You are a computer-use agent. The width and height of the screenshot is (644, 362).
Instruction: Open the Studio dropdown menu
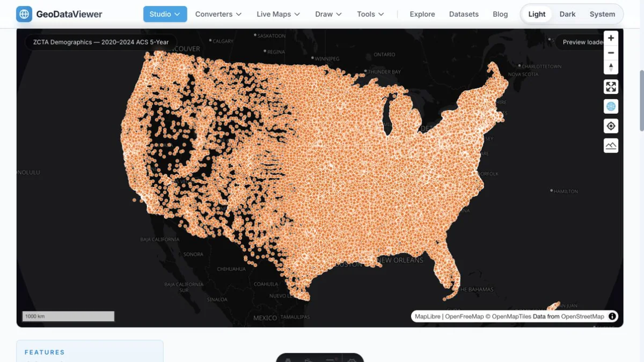pyautogui.click(x=165, y=14)
